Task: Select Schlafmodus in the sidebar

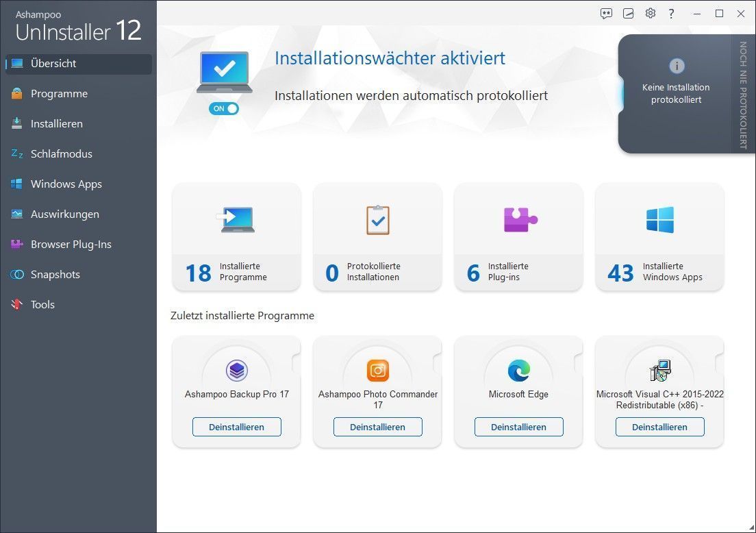Action: tap(61, 154)
